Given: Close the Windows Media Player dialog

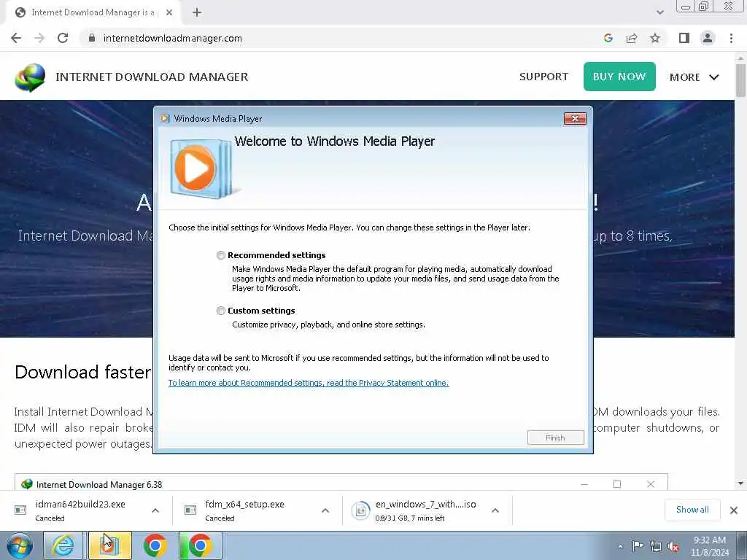Looking at the screenshot, I should point(575,119).
